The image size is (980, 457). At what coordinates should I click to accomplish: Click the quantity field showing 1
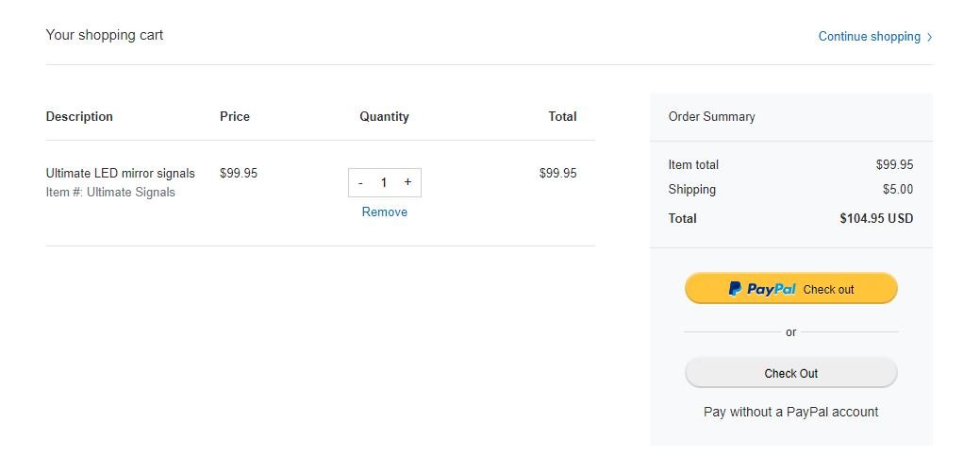click(x=384, y=183)
